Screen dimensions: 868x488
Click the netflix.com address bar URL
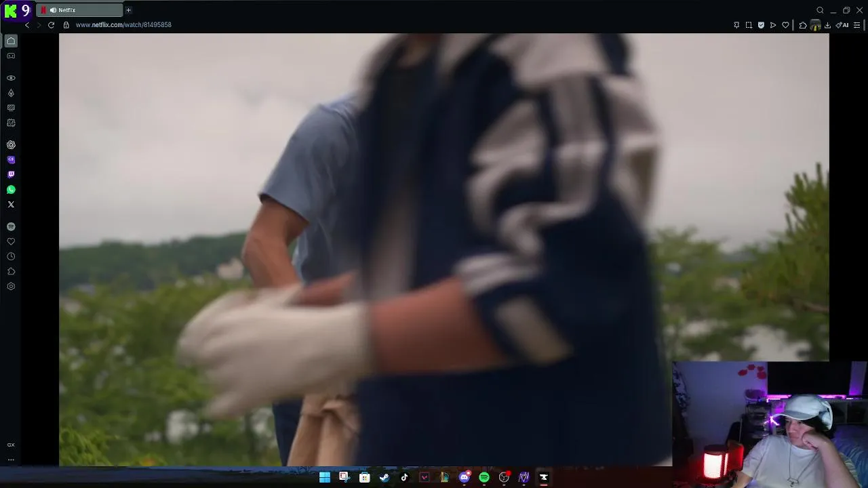(x=123, y=25)
